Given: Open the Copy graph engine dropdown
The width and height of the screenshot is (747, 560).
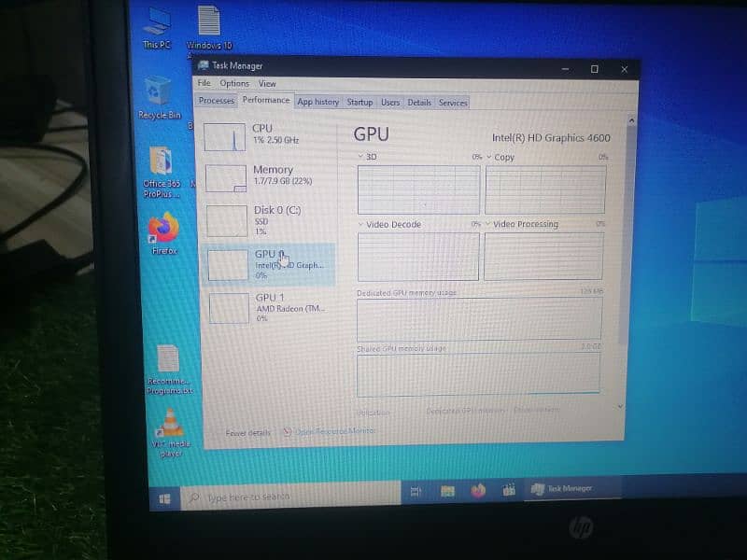Looking at the screenshot, I should coord(489,158).
